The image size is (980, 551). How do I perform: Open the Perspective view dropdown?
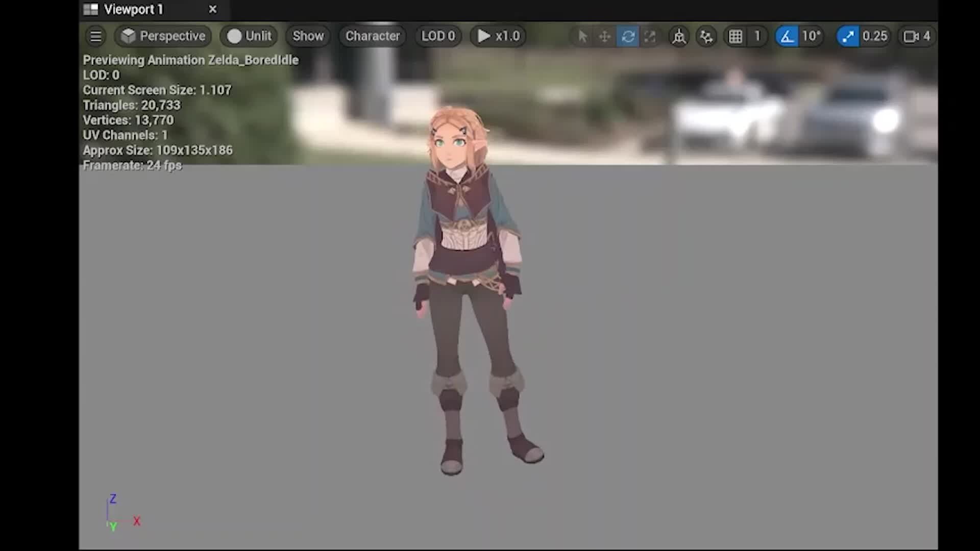pos(162,36)
